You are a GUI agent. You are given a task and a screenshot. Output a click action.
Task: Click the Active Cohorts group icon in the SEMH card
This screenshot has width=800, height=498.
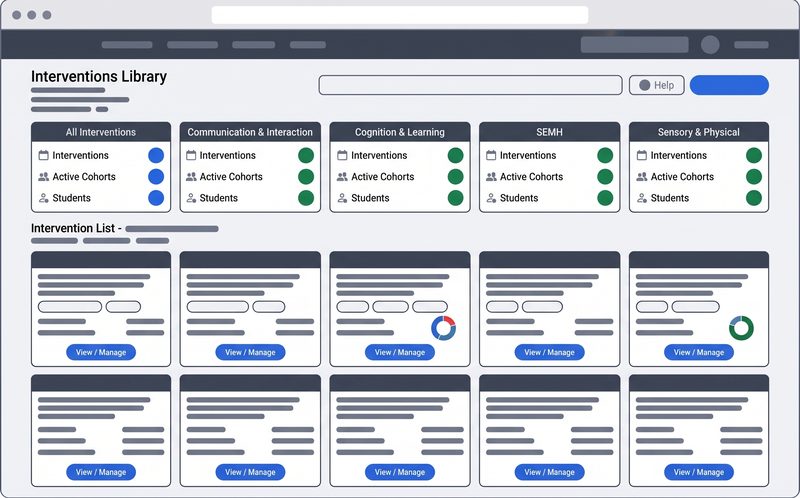click(x=491, y=177)
